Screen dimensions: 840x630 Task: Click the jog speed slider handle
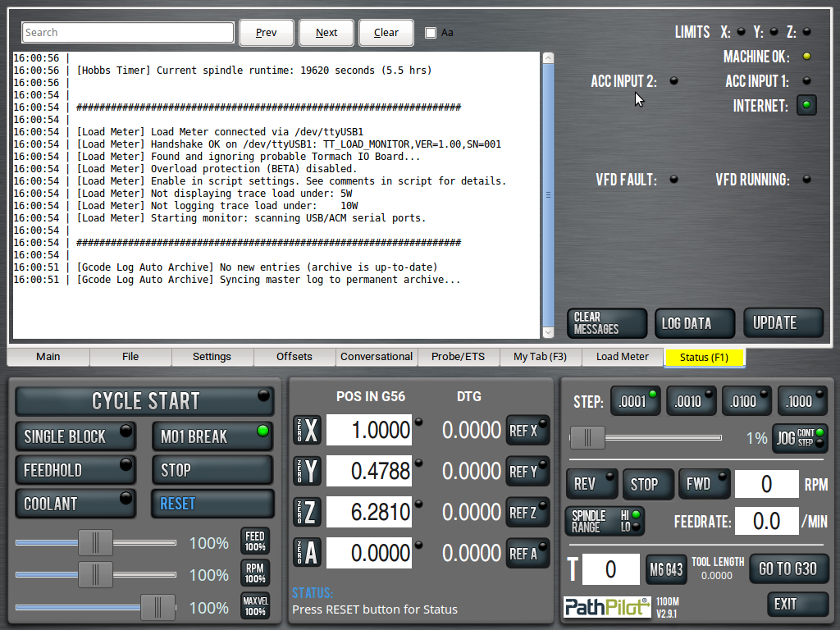tap(587, 438)
